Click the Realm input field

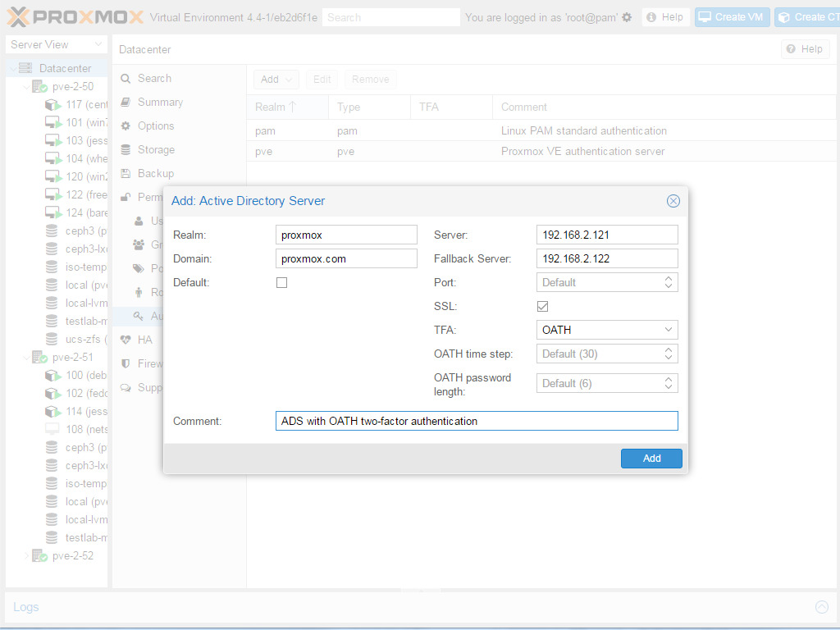[346, 235]
